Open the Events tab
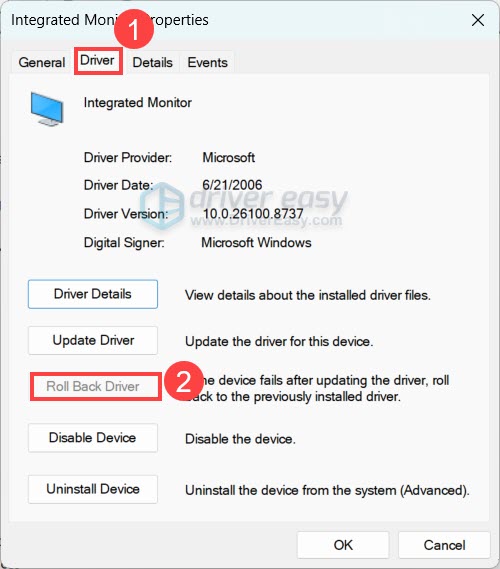 point(208,62)
